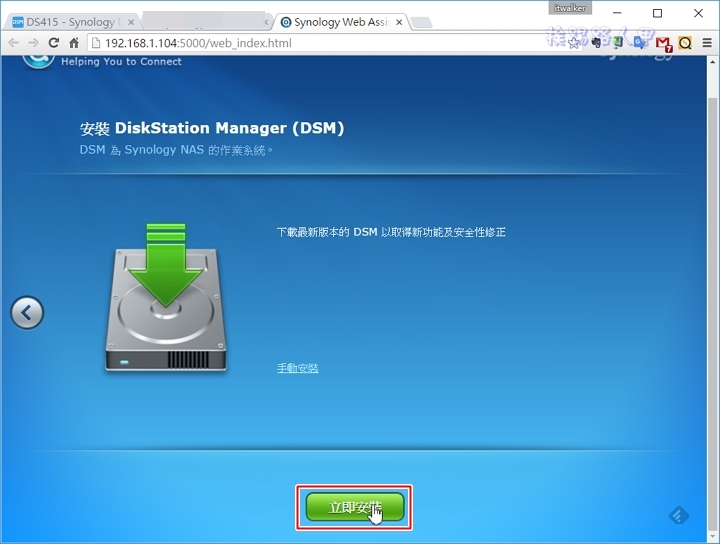The height and width of the screenshot is (544, 720).
Task: Open a new browser tab
Action: pos(421,22)
